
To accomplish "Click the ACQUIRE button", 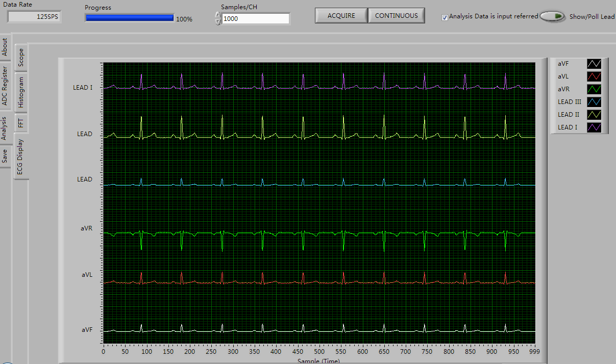I will pos(341,16).
